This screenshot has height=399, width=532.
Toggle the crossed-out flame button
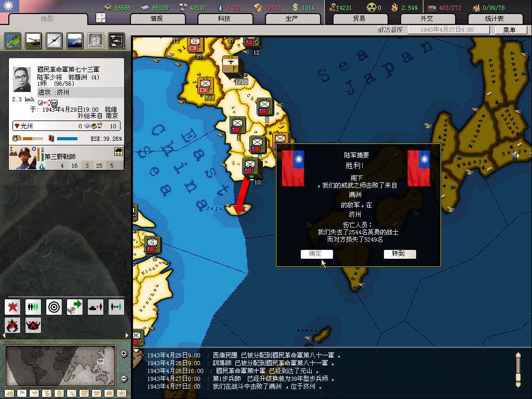pos(12,325)
